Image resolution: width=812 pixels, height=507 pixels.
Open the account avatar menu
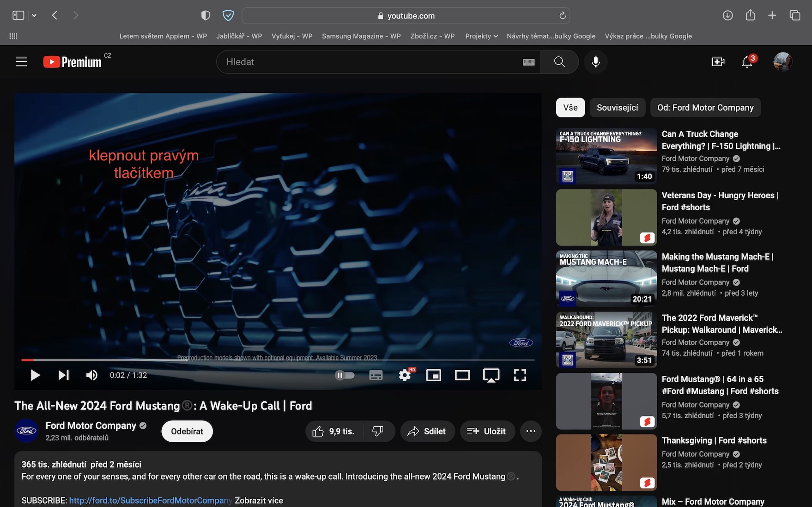click(x=783, y=62)
